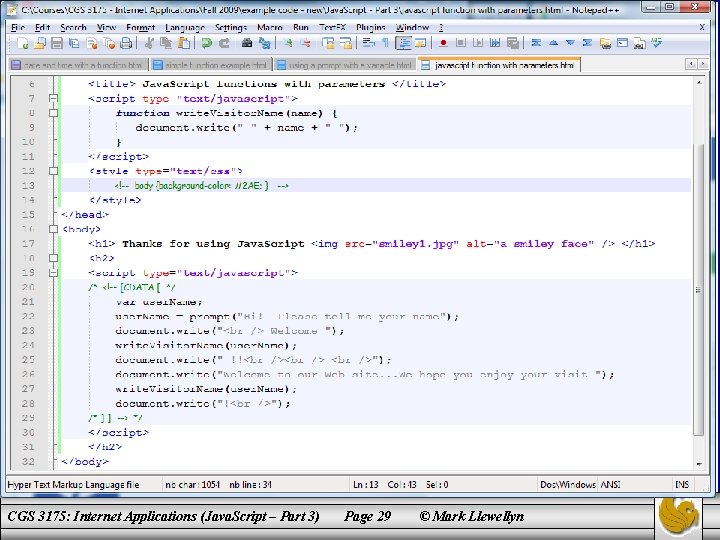Toggle synchronize horizontal scrolling
This screenshot has height=540, width=720.
[x=346, y=43]
